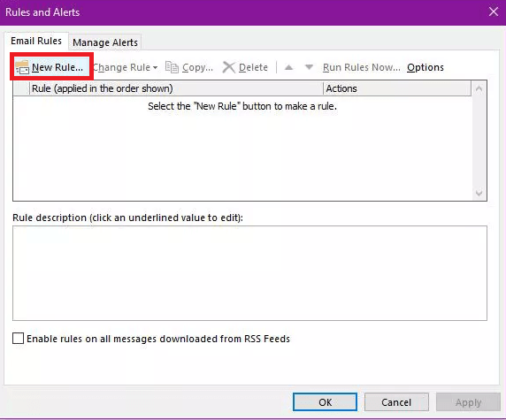Click the Cancel button
The width and height of the screenshot is (506, 420).
coord(396,402)
